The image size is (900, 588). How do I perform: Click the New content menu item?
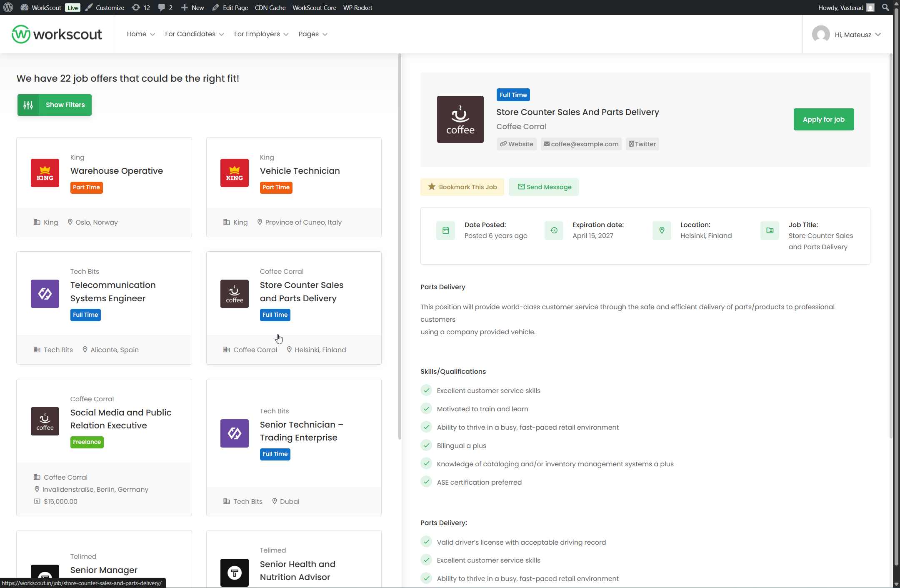192,8
